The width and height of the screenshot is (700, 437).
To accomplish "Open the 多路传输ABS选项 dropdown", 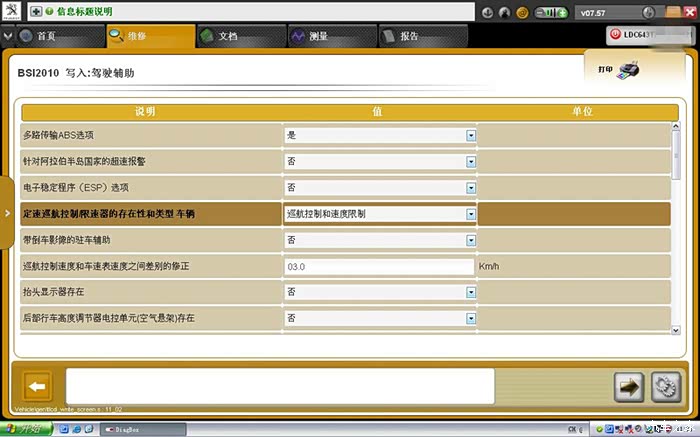I will 470,135.
